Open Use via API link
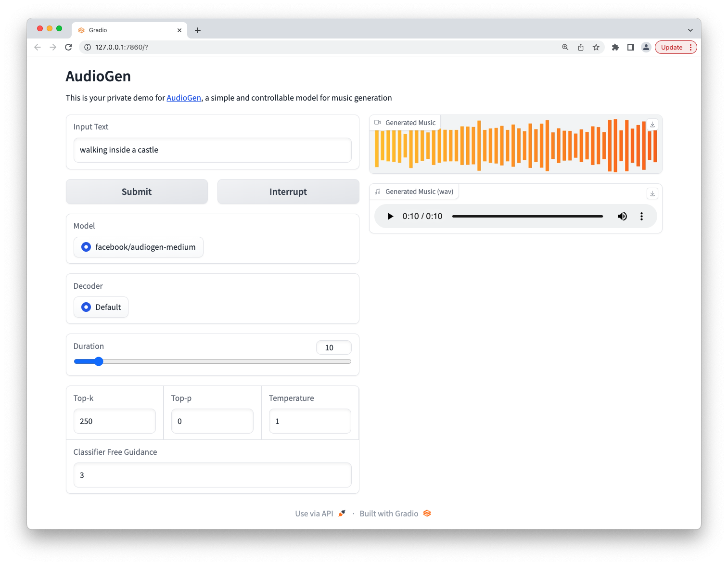The height and width of the screenshot is (565, 728). coord(320,514)
